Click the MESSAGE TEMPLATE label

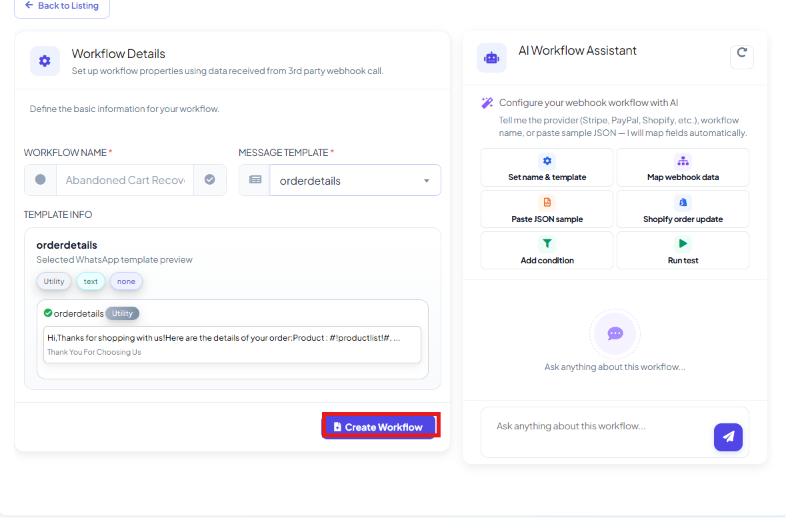click(x=283, y=152)
